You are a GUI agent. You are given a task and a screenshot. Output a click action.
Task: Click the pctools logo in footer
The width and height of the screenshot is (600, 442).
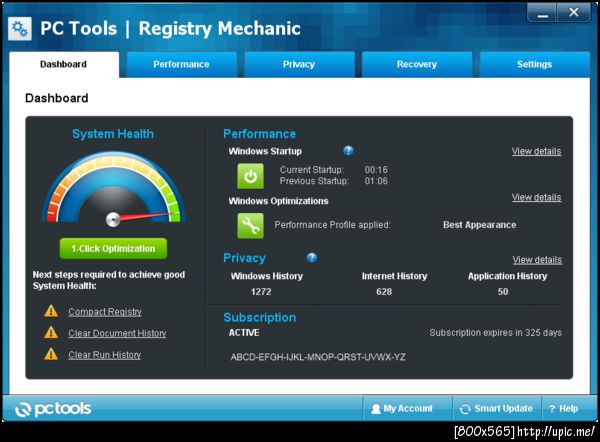pyautogui.click(x=53, y=409)
